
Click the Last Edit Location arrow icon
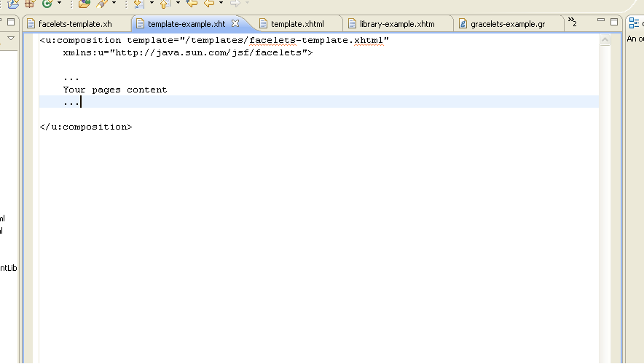(x=192, y=4)
